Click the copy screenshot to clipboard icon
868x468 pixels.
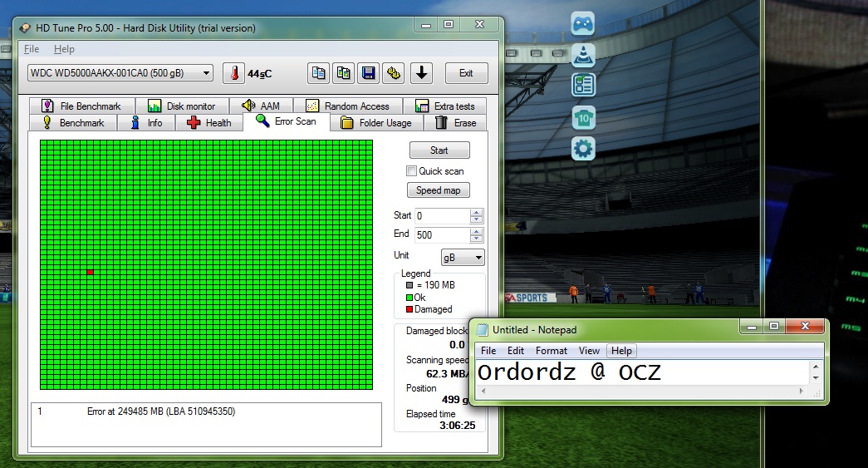tap(344, 73)
